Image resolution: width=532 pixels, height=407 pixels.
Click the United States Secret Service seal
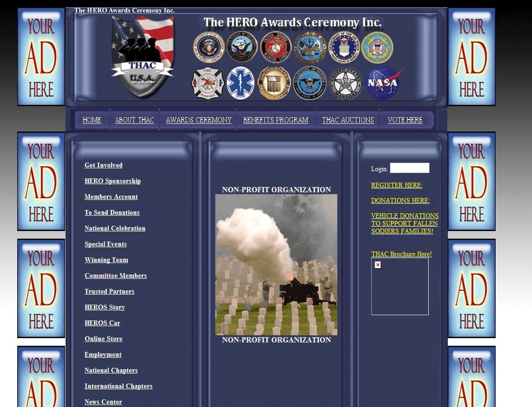pyautogui.click(x=274, y=83)
